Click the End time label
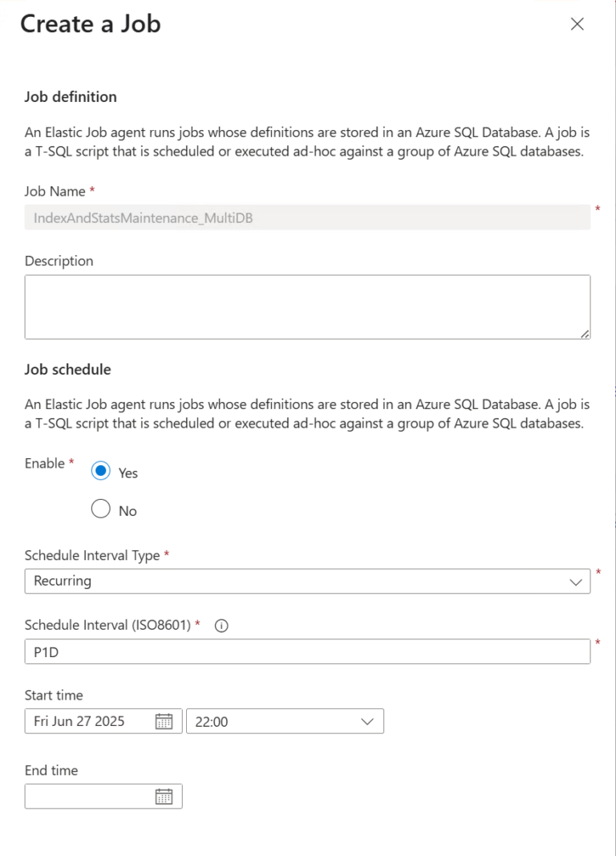 pos(51,770)
